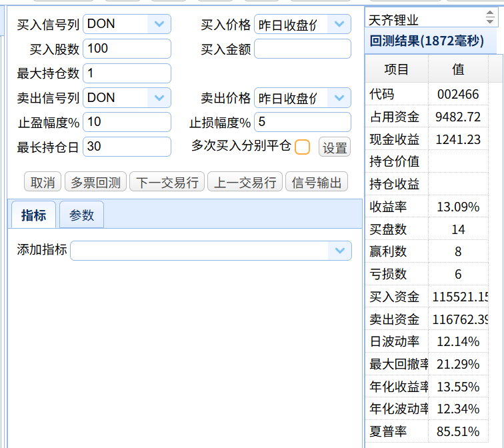
Task: Click the 代码 row label
Action: point(382,94)
